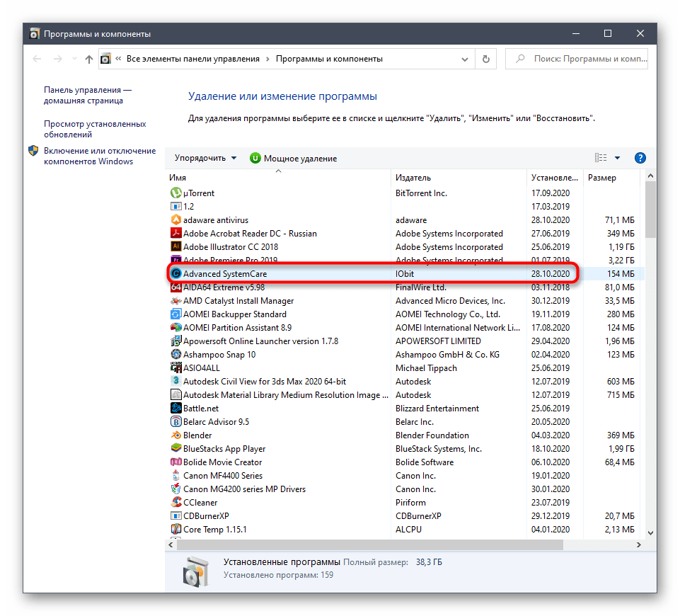Select the Blender icon in the list
The height and width of the screenshot is (616, 680).
pos(176,435)
